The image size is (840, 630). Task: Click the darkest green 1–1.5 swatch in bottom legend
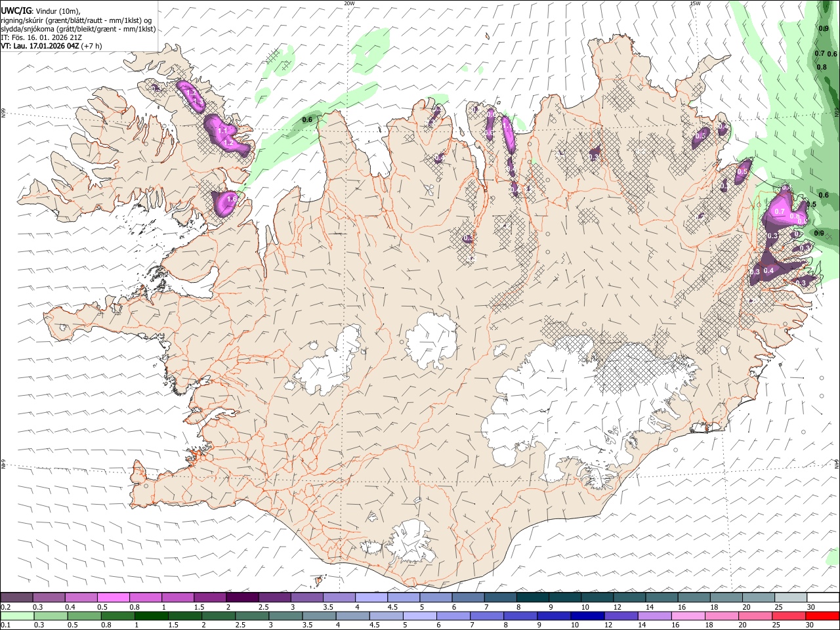(151, 616)
